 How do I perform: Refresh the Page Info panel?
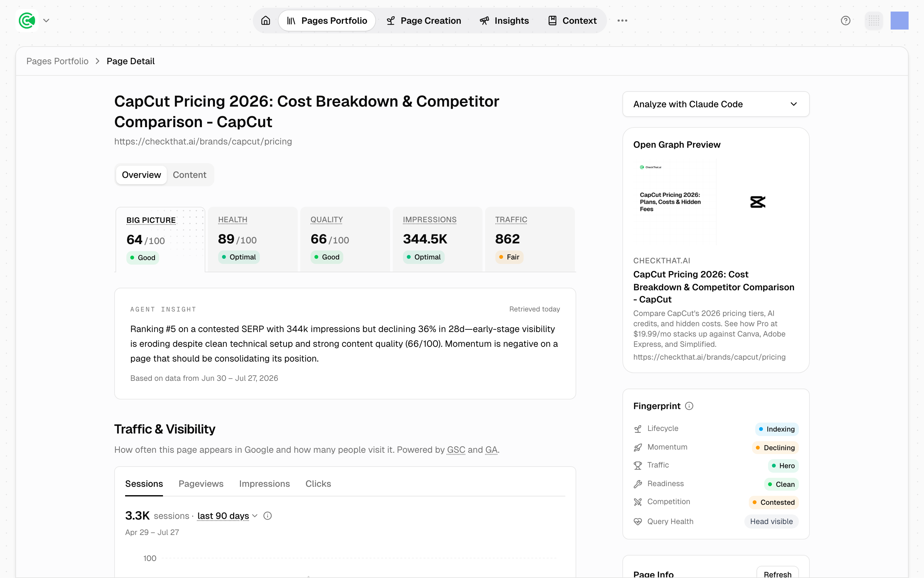pos(777,574)
